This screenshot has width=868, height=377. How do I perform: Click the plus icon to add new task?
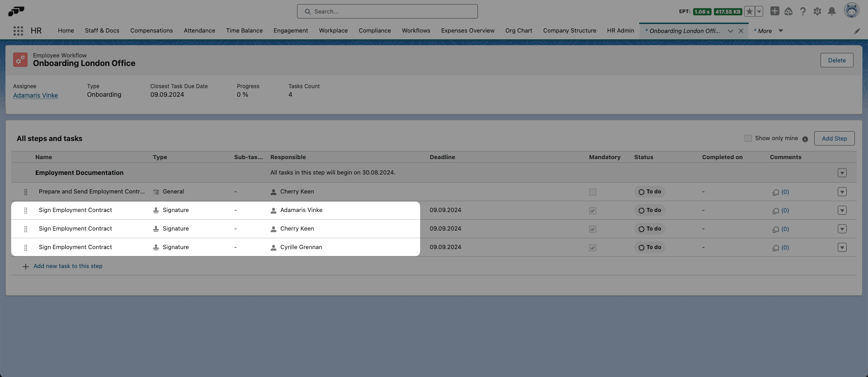(x=26, y=267)
